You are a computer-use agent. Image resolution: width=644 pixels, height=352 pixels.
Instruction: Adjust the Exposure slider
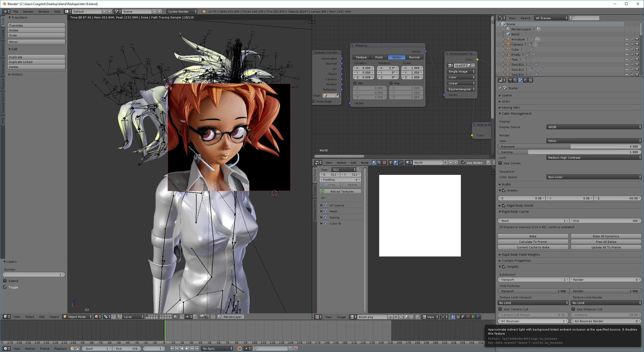tap(569, 147)
